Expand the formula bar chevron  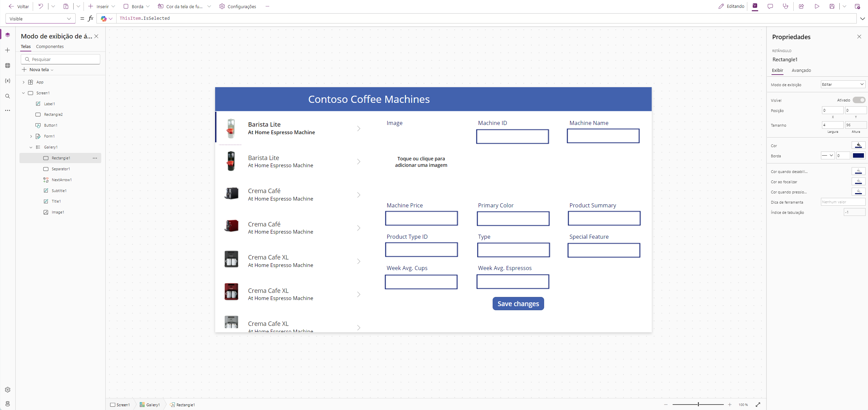click(863, 19)
